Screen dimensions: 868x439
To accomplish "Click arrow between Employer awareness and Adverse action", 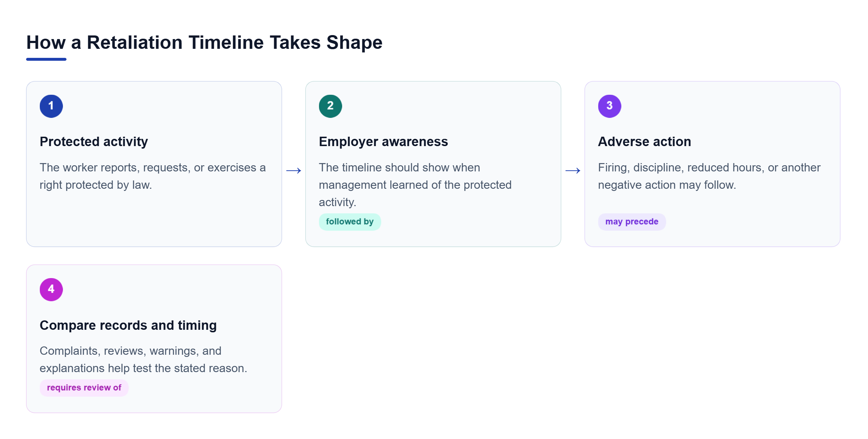I will (x=573, y=170).
